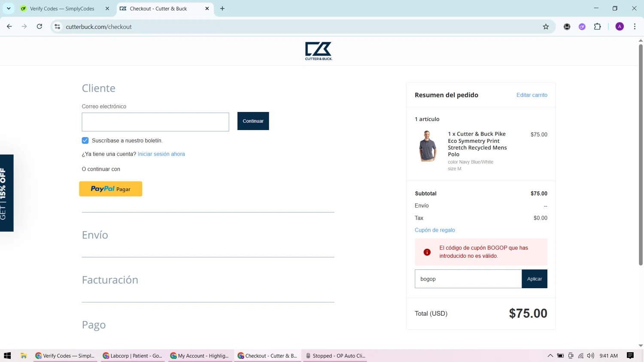This screenshot has width=644, height=362.
Task: Click the Cupón de regalo link
Action: pos(435,230)
